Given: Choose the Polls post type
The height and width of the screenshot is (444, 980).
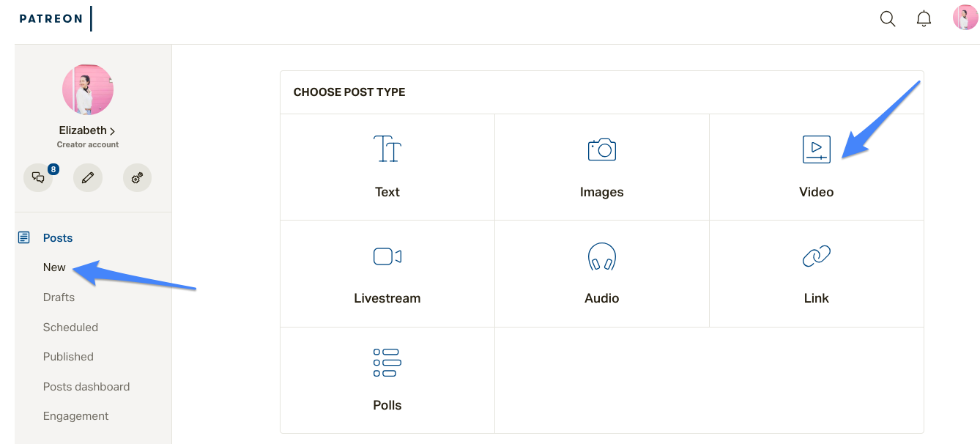Looking at the screenshot, I should tap(387, 380).
